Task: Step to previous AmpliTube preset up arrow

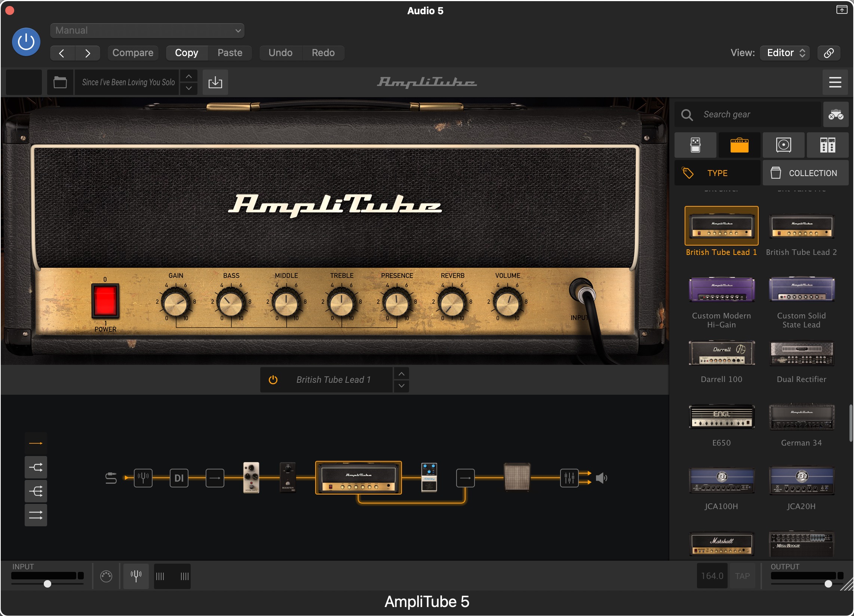Action: [189, 76]
